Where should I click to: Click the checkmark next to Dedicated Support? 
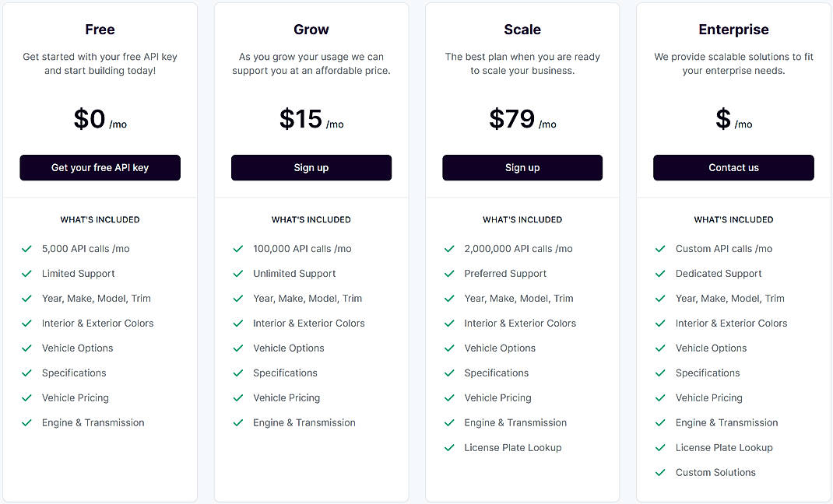tap(660, 273)
